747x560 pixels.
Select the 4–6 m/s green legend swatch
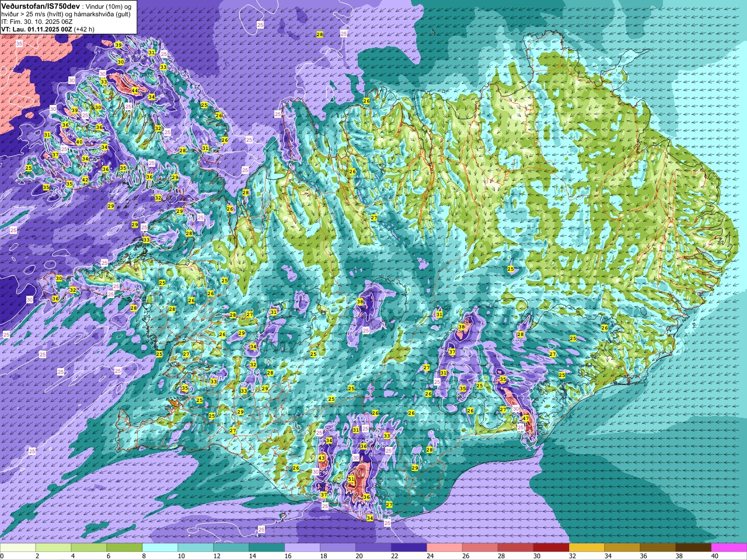point(89,548)
